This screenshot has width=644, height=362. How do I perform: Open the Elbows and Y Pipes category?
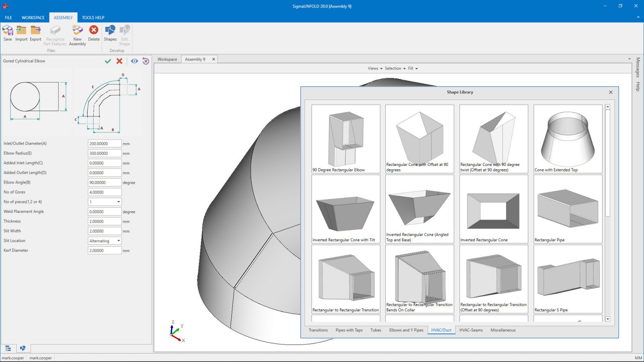pos(406,330)
